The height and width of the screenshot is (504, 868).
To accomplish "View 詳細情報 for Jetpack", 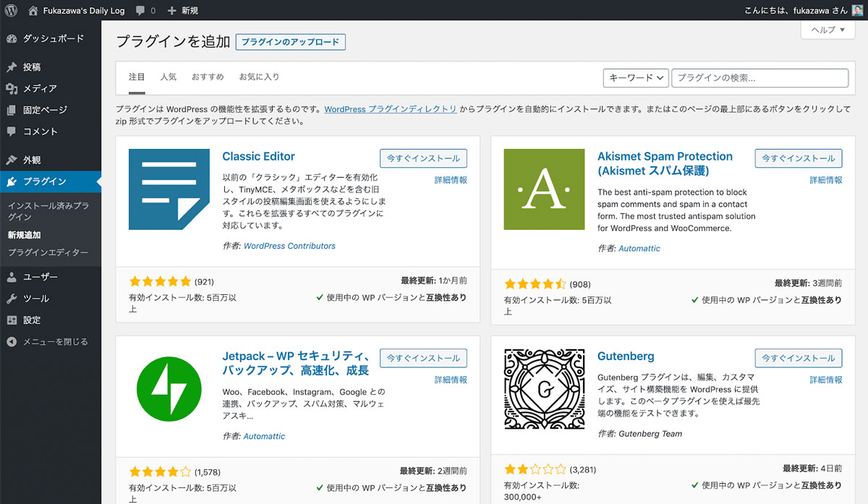I will (451, 380).
